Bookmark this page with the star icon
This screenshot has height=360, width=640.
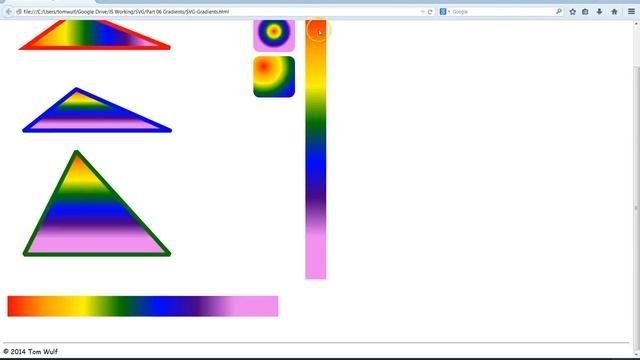coord(573,12)
